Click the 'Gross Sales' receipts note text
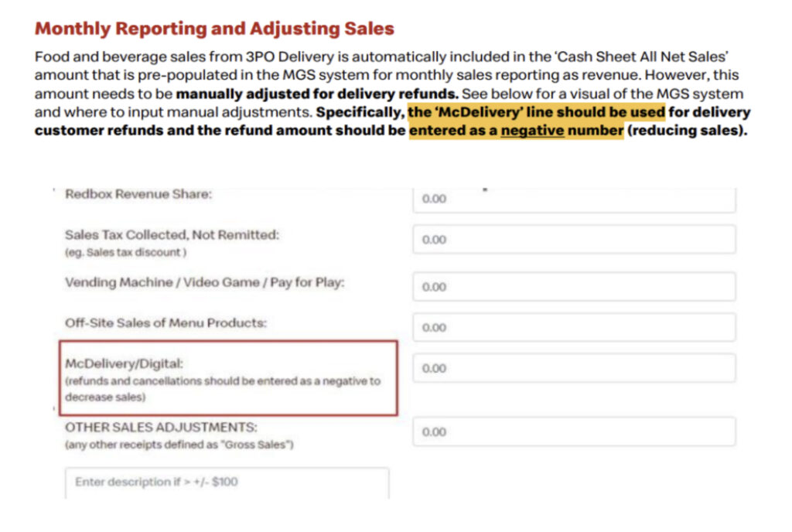Screen dimensions: 792x532 coord(179,444)
